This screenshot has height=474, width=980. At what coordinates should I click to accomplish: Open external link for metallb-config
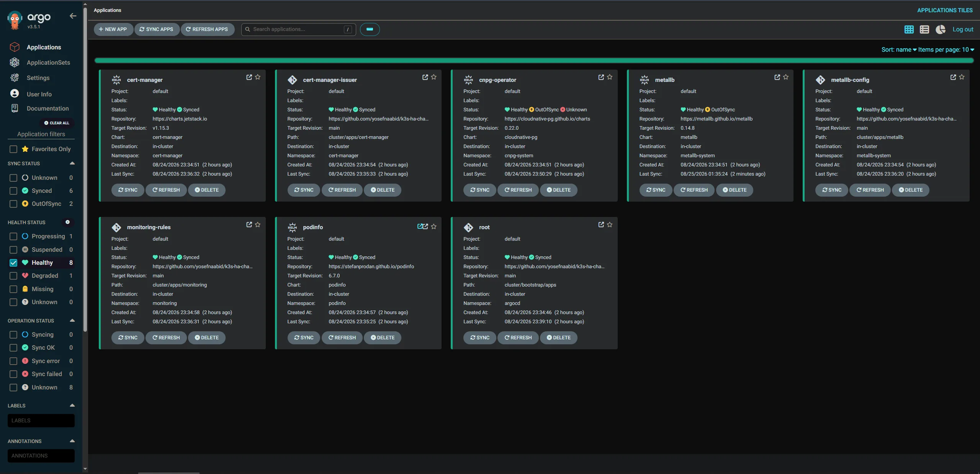(953, 77)
